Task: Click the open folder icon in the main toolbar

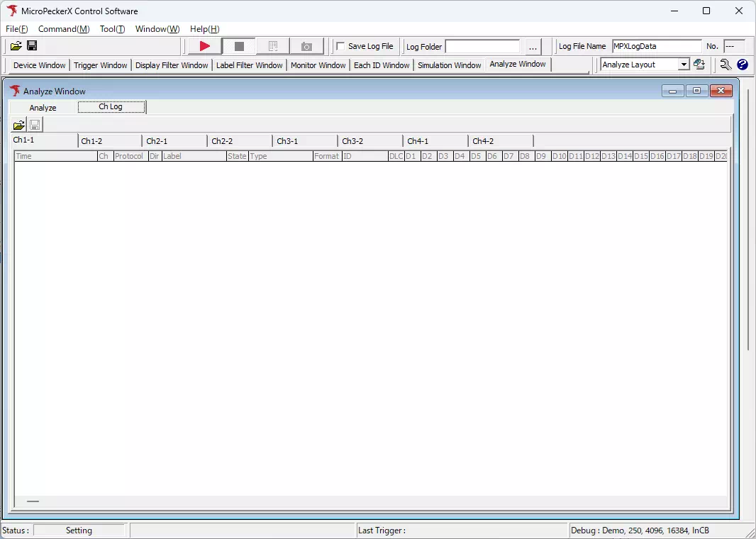Action: pos(16,45)
